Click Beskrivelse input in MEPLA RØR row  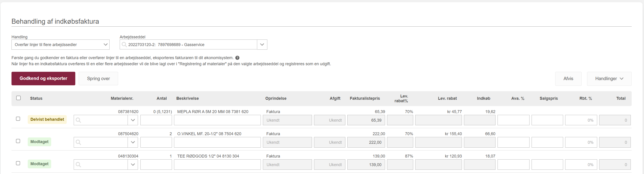coord(217,120)
